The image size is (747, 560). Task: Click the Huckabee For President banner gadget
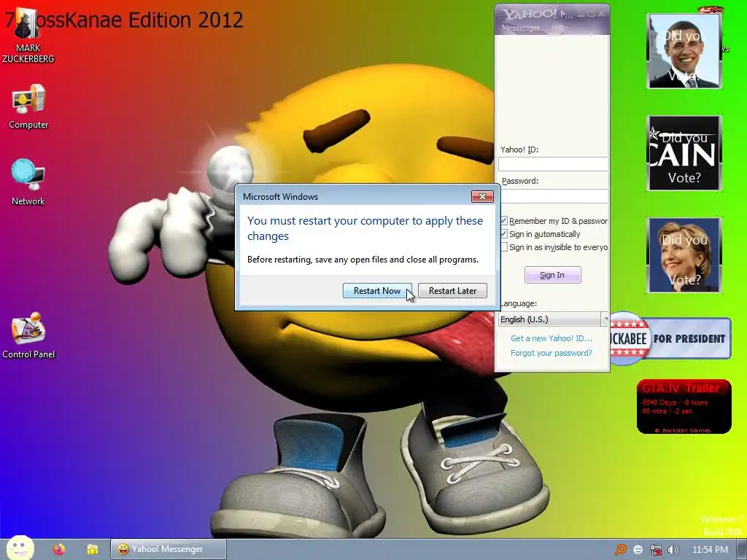670,338
